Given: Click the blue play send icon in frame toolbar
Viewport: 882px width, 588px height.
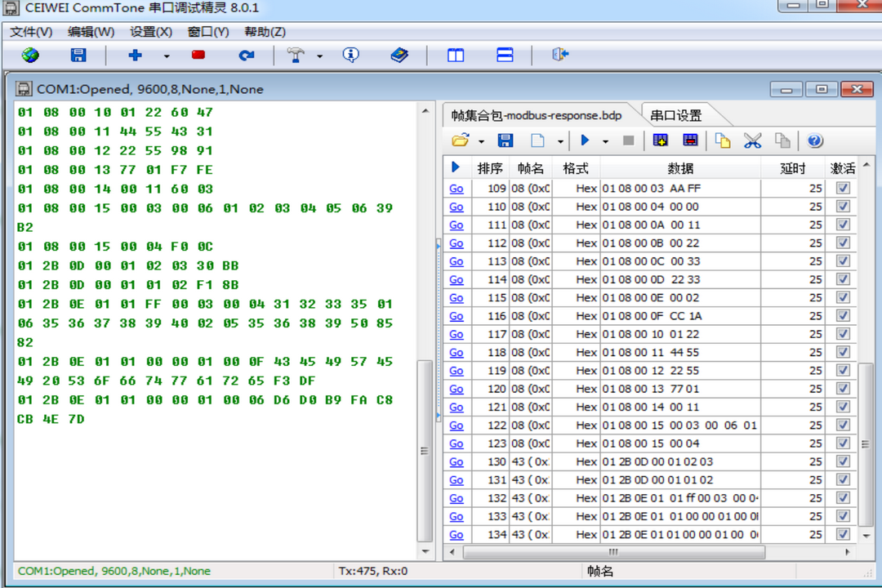Looking at the screenshot, I should click(x=585, y=140).
